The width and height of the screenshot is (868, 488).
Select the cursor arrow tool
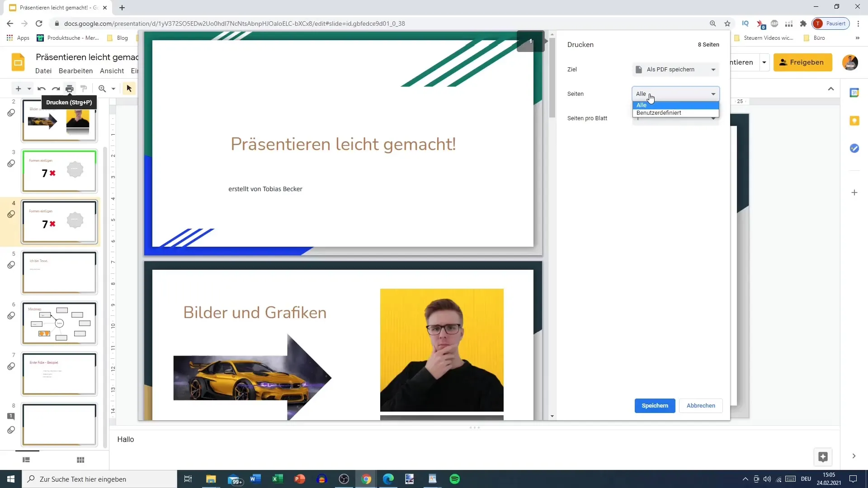pos(129,89)
